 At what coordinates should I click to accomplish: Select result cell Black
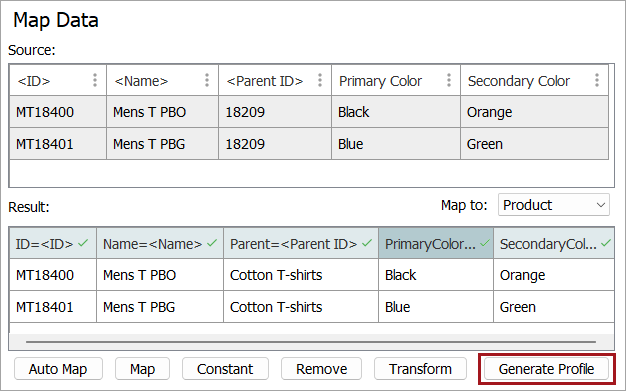click(x=436, y=275)
